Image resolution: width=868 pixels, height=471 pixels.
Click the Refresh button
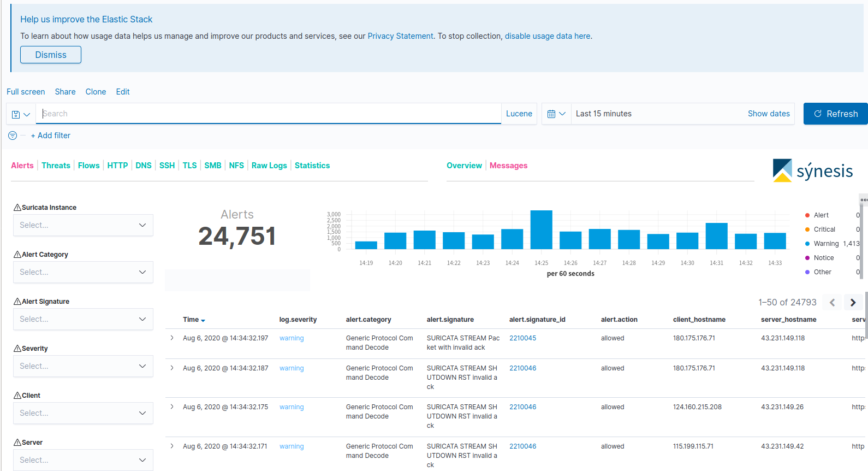coord(835,114)
